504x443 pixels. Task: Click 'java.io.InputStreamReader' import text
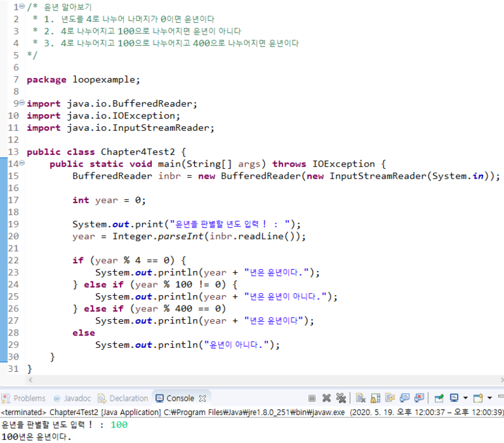coord(138,128)
